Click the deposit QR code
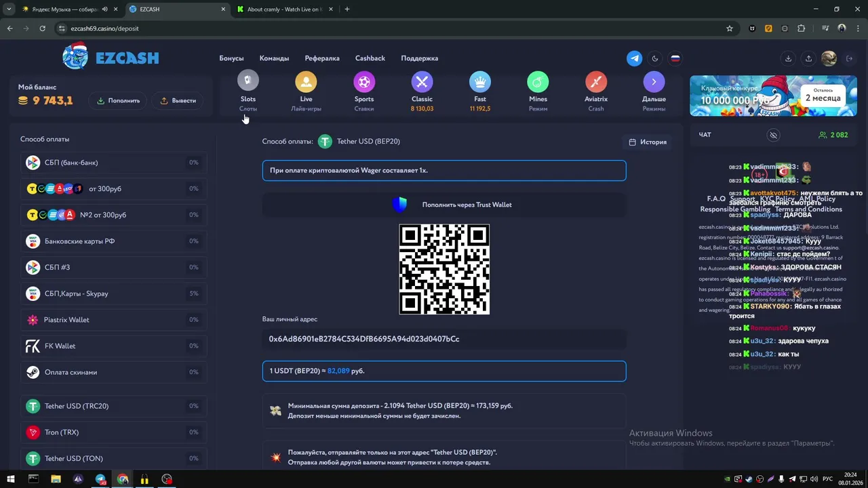The height and width of the screenshot is (488, 868). coord(444,269)
